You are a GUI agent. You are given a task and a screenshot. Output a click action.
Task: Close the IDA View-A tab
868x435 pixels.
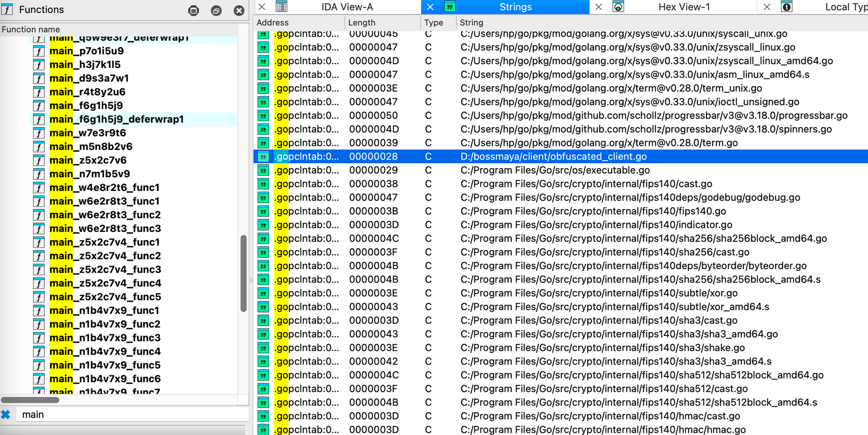[x=262, y=7]
